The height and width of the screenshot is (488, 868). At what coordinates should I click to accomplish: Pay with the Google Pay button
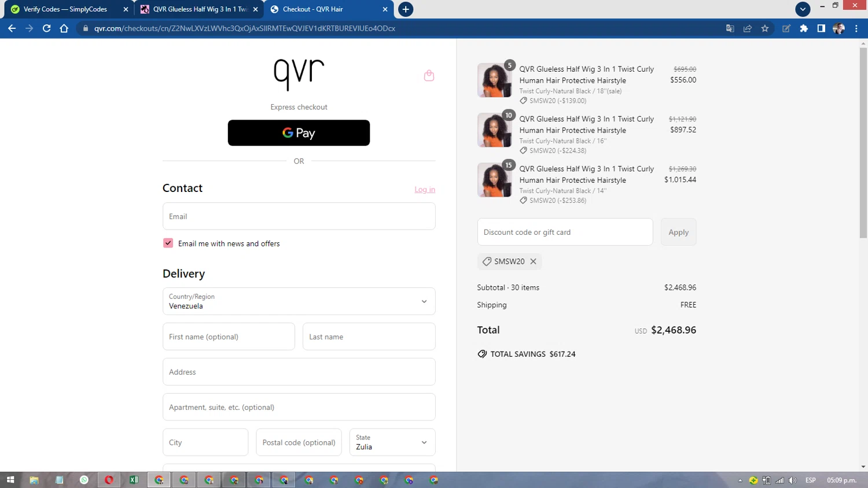(299, 133)
